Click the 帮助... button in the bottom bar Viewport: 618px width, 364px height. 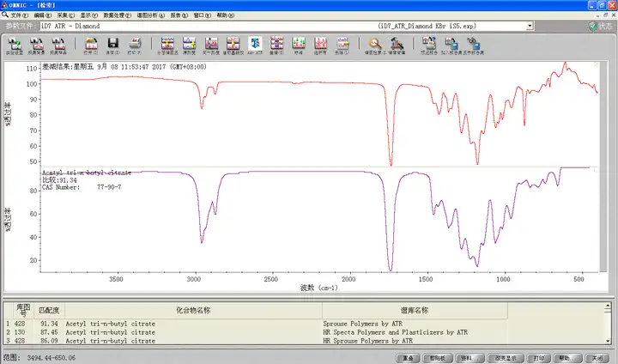click(x=567, y=358)
